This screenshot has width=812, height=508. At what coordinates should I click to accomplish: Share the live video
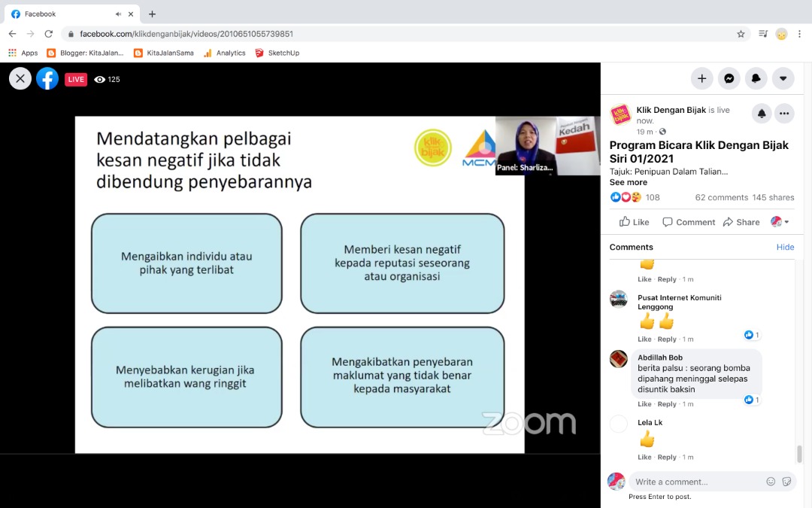click(x=741, y=222)
